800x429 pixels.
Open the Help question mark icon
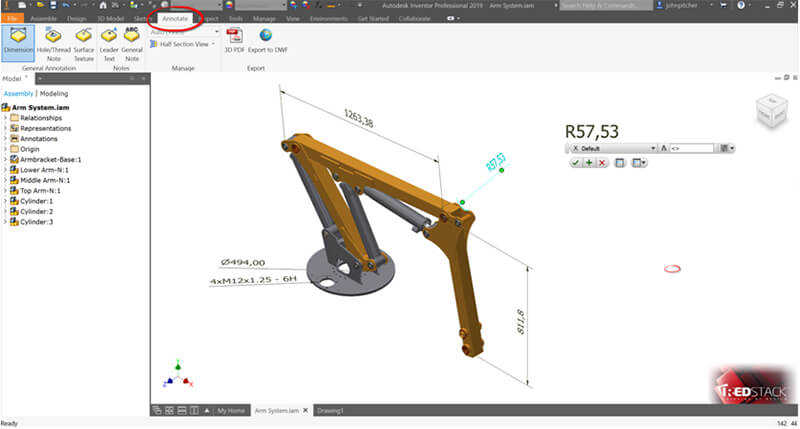click(x=741, y=5)
